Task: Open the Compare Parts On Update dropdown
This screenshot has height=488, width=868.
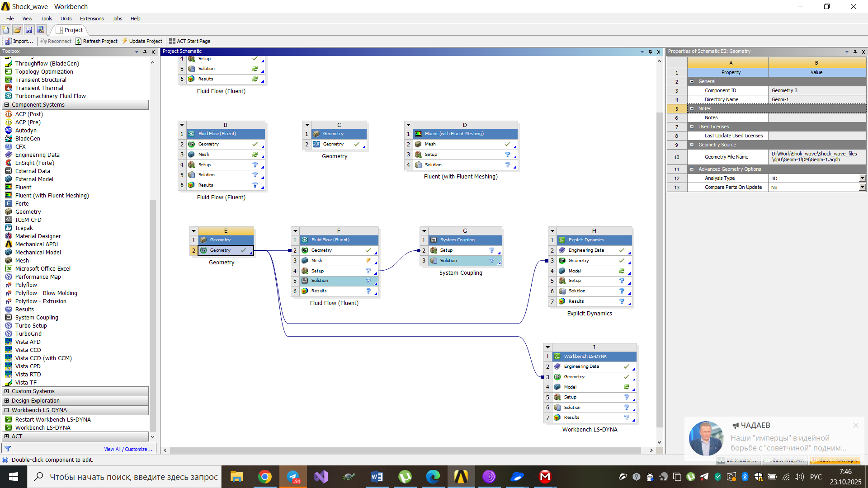Action: pos(862,188)
